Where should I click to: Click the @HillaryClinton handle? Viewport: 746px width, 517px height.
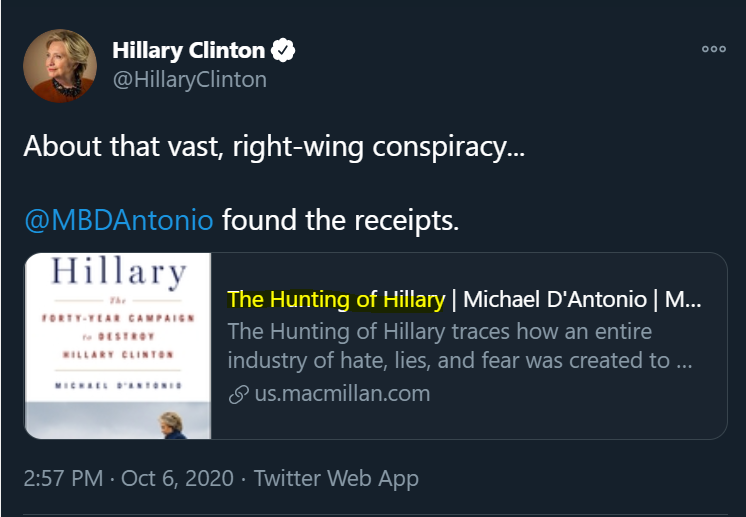click(x=189, y=80)
